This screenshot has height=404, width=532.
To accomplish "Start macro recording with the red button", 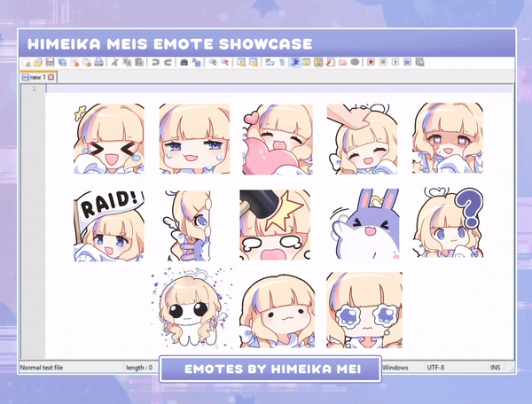I will tap(371, 63).
